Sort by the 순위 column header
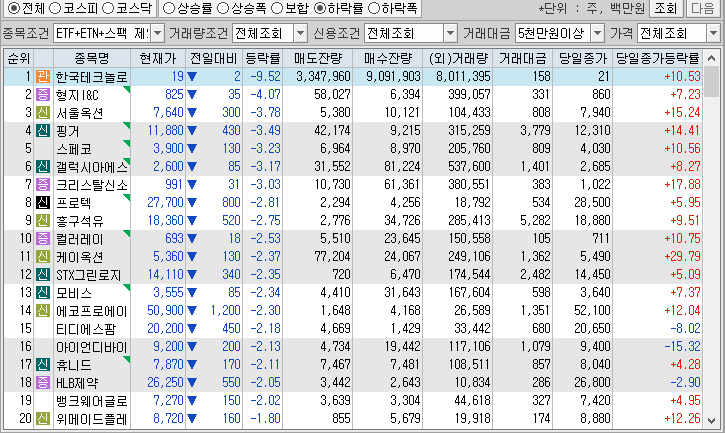This screenshot has width=725, height=433. point(19,58)
